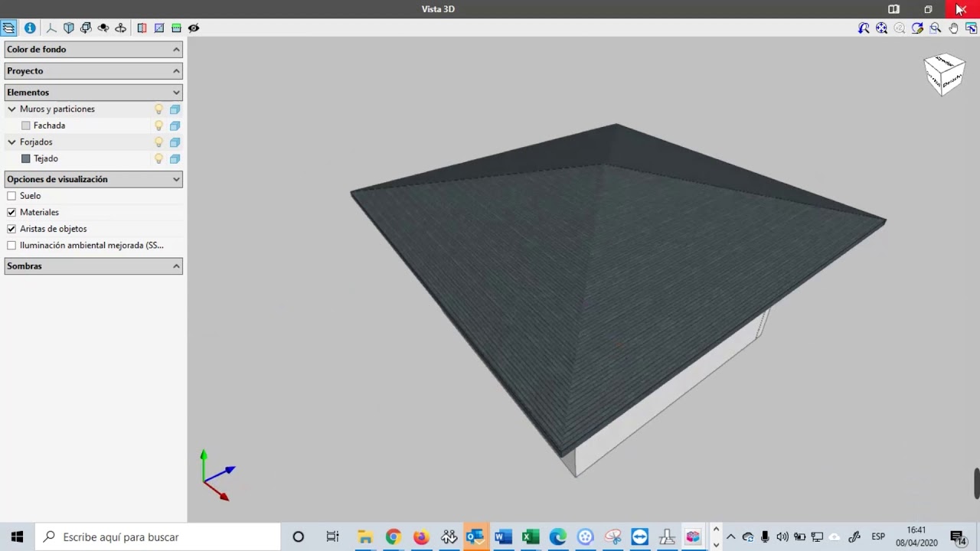The height and width of the screenshot is (551, 980).
Task: Open File Explorer from the taskbar
Action: (x=365, y=537)
